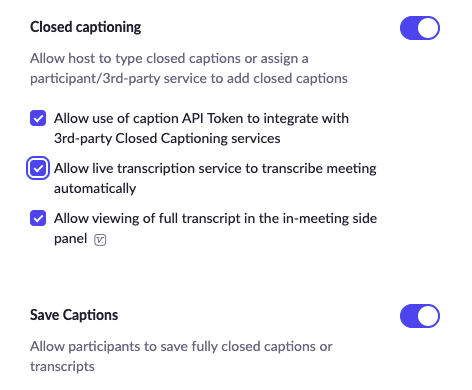Uncheck the live transcription service checkbox

point(38,168)
